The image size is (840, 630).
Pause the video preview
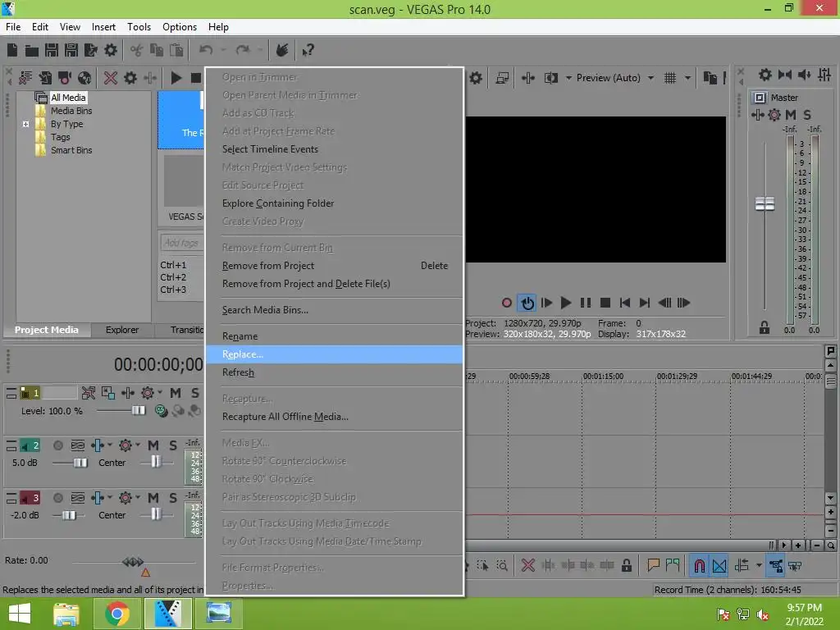click(586, 303)
